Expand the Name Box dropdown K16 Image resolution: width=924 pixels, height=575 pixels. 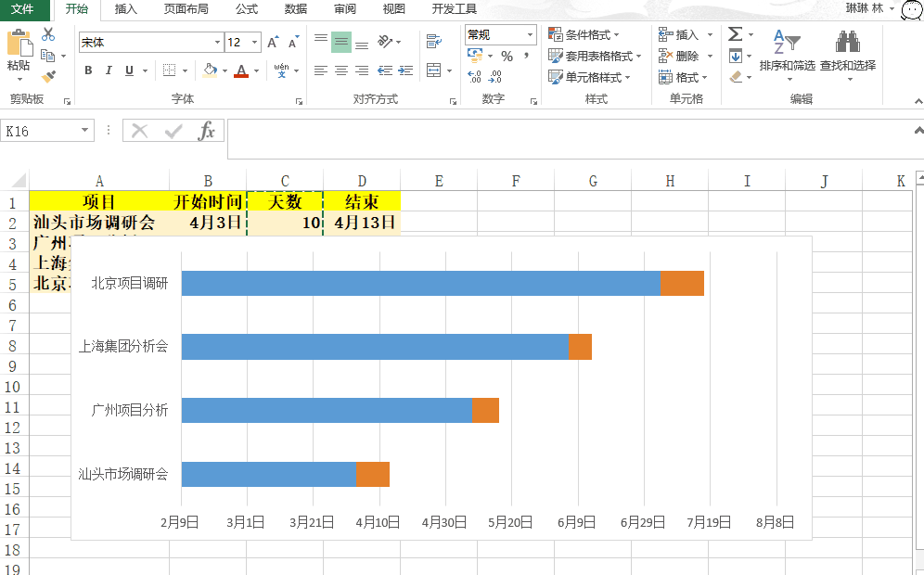pos(84,130)
